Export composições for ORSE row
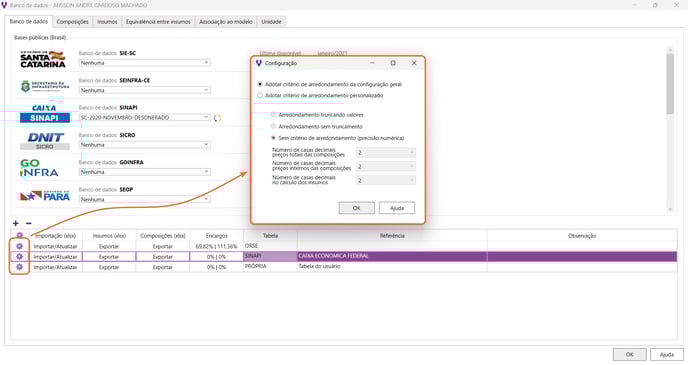 162,247
